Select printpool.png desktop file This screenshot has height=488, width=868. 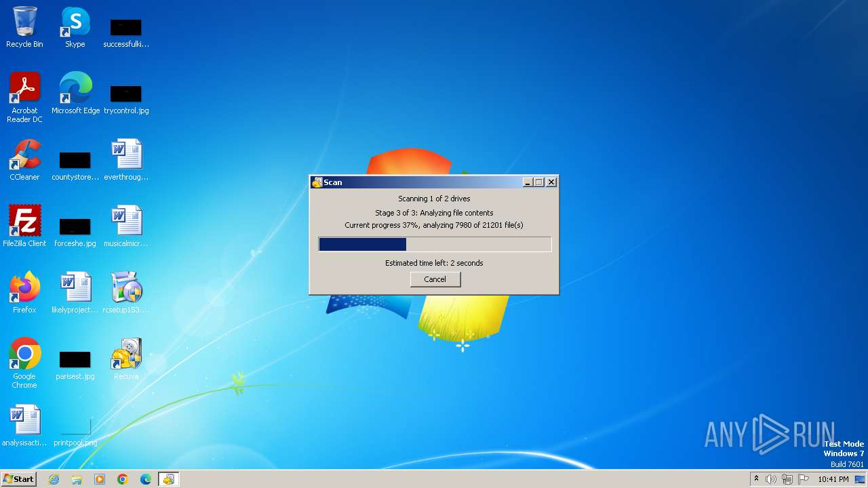point(75,432)
